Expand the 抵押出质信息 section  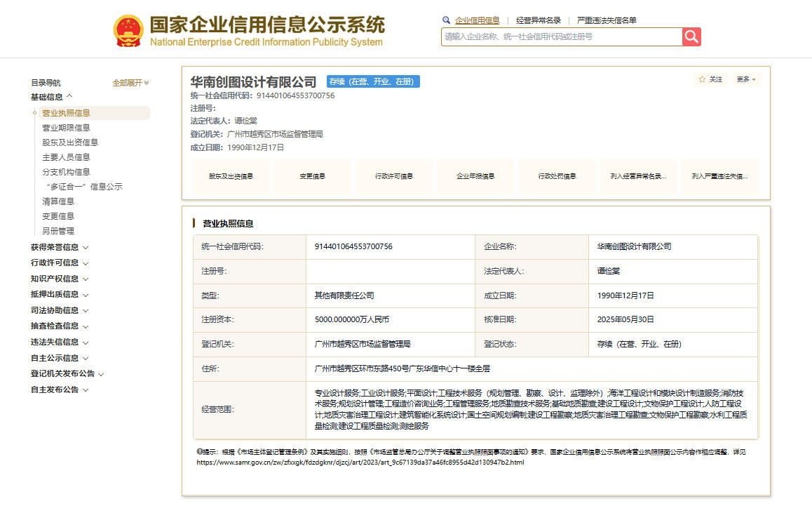59,294
